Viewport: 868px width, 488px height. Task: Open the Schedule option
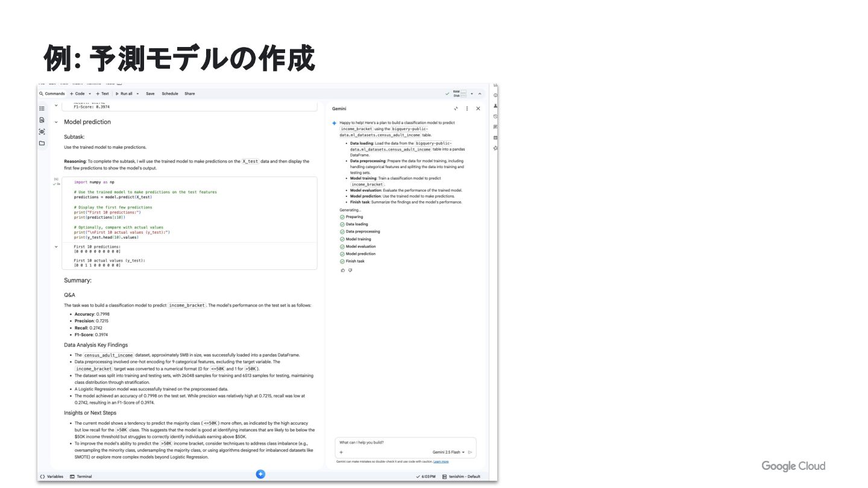170,93
